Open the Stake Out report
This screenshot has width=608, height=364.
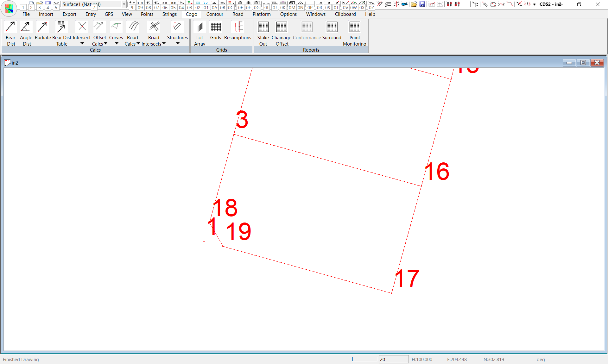click(x=263, y=28)
